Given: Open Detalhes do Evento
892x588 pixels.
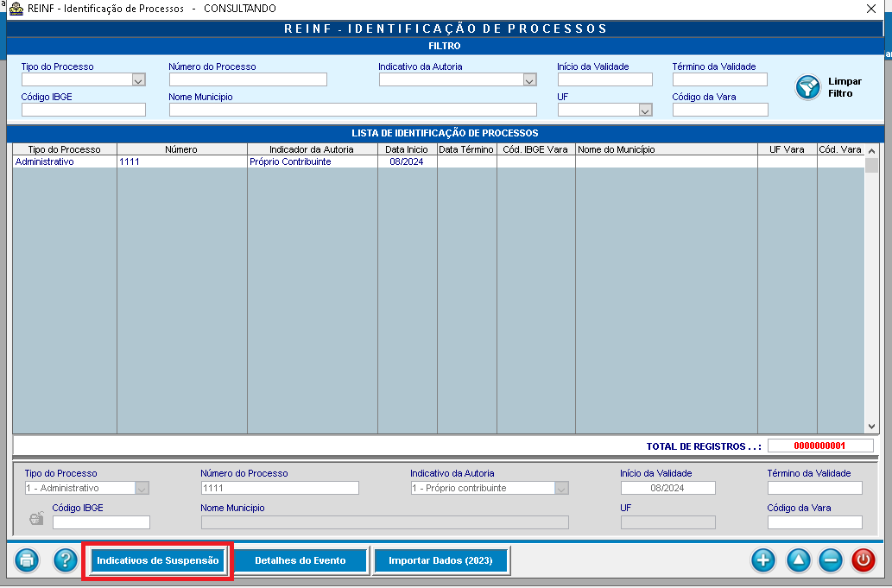Looking at the screenshot, I should pyautogui.click(x=300, y=560).
